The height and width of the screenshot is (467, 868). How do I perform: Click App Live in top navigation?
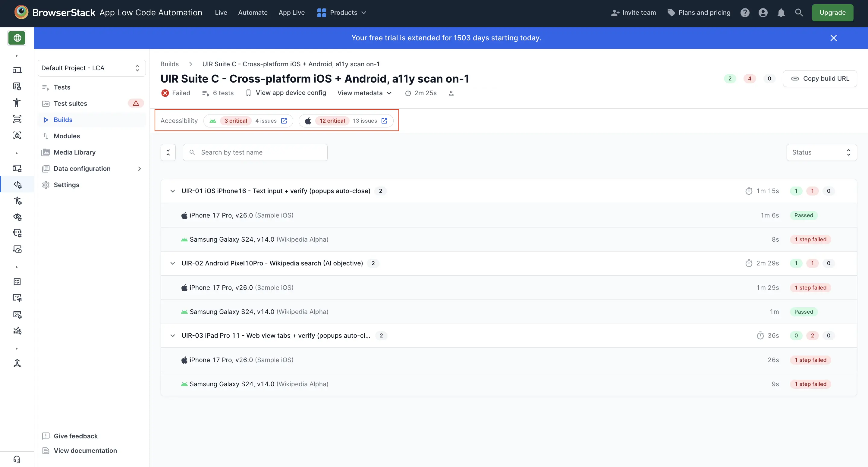coord(291,12)
